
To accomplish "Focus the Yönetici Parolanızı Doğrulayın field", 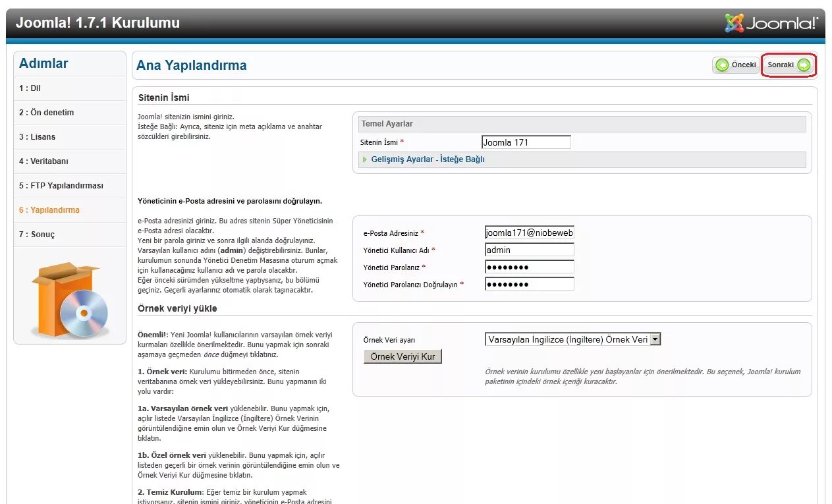I will [530, 284].
